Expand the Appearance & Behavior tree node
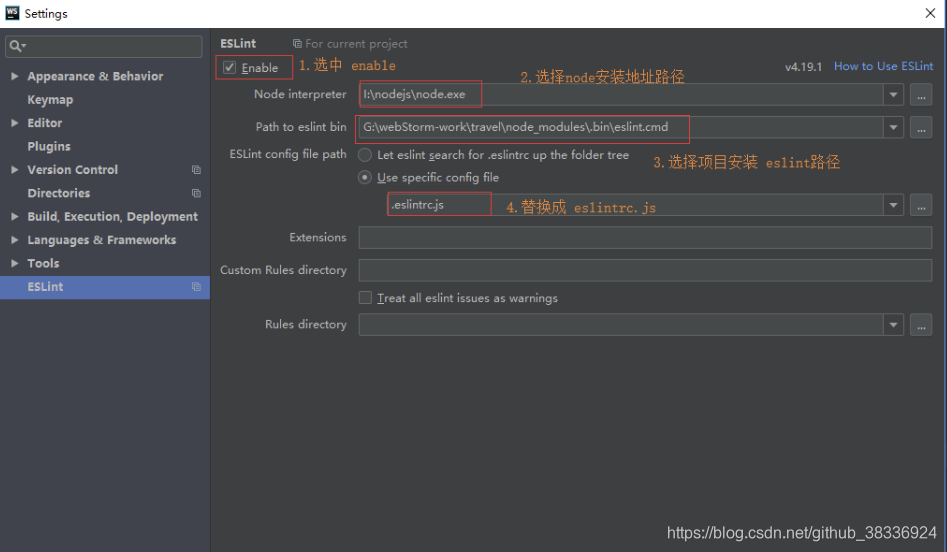This screenshot has height=552, width=947. [x=14, y=76]
